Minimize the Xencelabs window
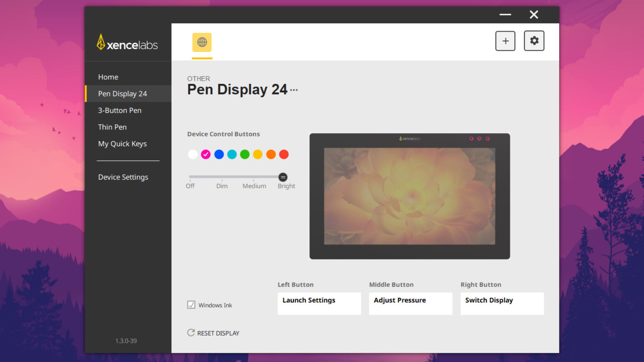 tap(505, 14)
